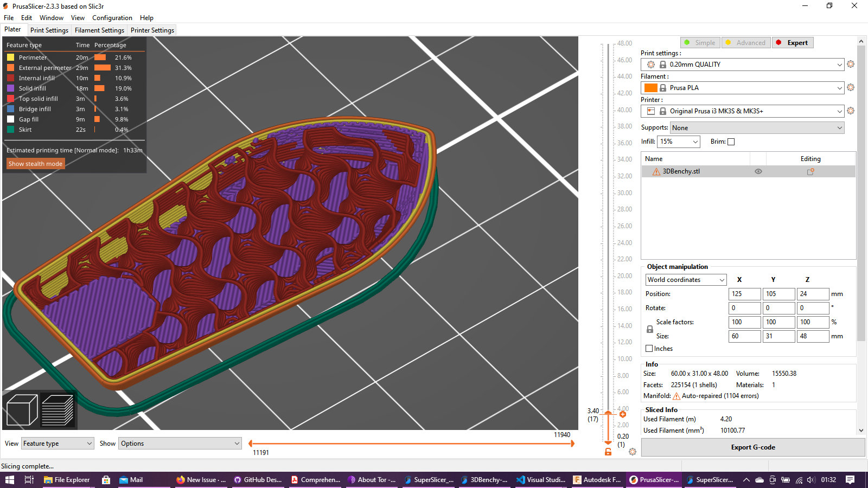Edit print settings preset cog

point(851,64)
